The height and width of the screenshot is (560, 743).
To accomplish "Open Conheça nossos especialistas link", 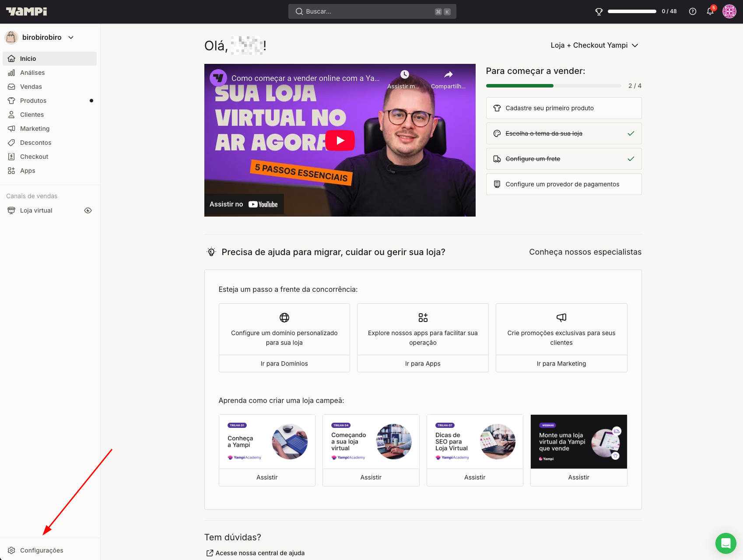I will click(x=585, y=252).
